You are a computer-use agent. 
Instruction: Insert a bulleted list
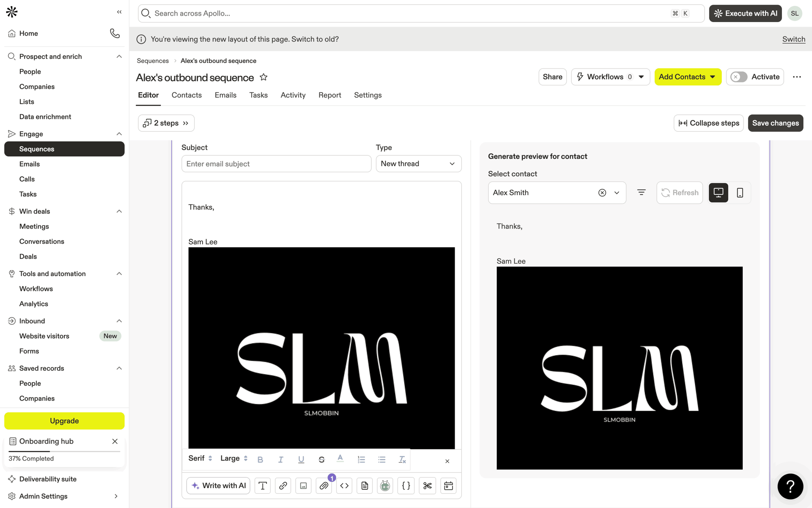[382, 459]
